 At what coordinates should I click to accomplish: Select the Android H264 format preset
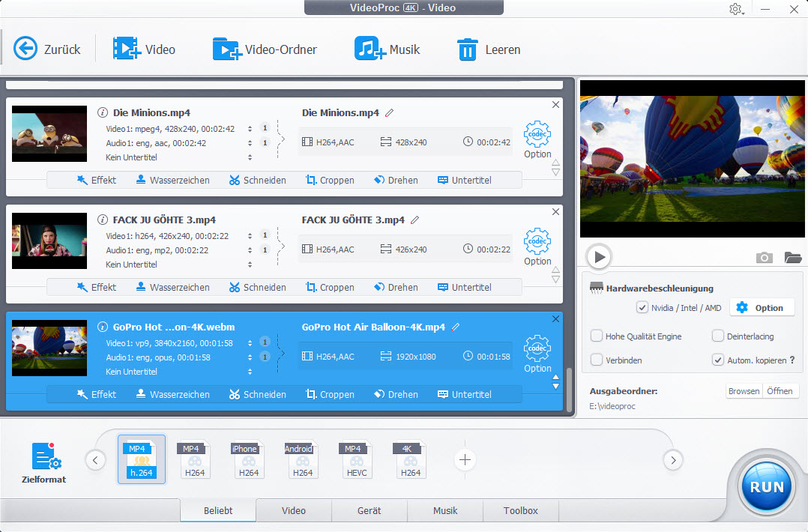303,459
